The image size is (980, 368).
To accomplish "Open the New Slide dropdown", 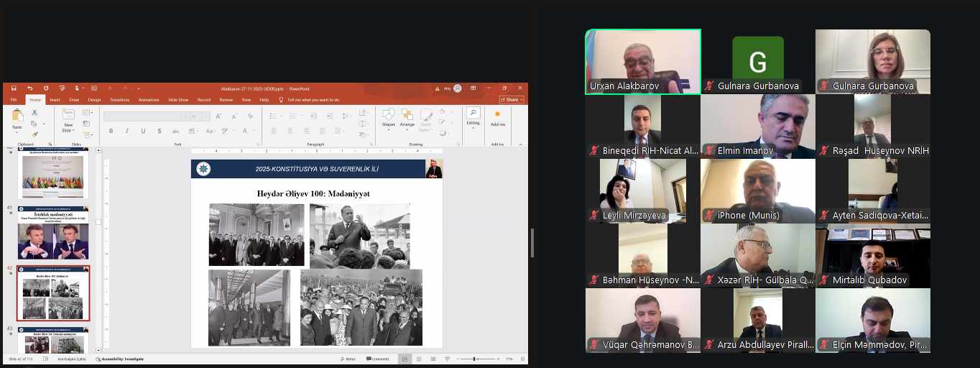I will pos(68,130).
